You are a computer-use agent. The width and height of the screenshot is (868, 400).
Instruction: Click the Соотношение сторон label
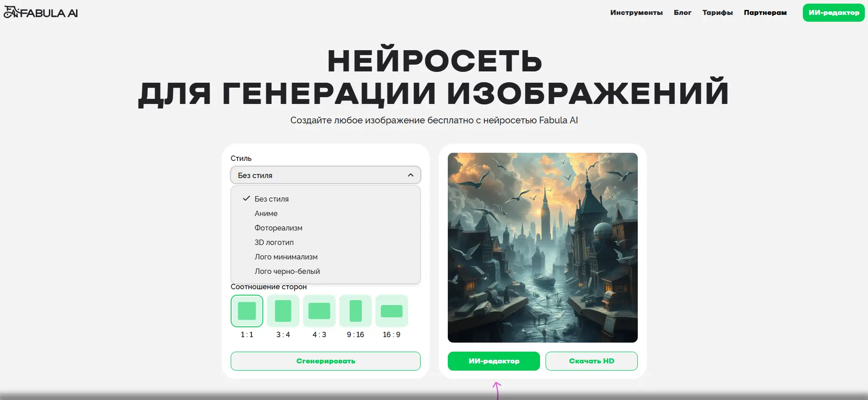269,287
